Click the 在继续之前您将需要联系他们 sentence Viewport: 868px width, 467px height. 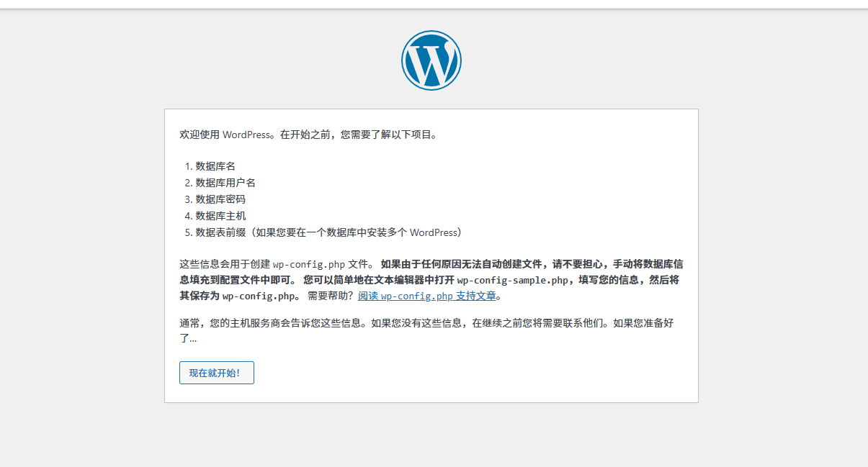pyautogui.click(x=539, y=324)
